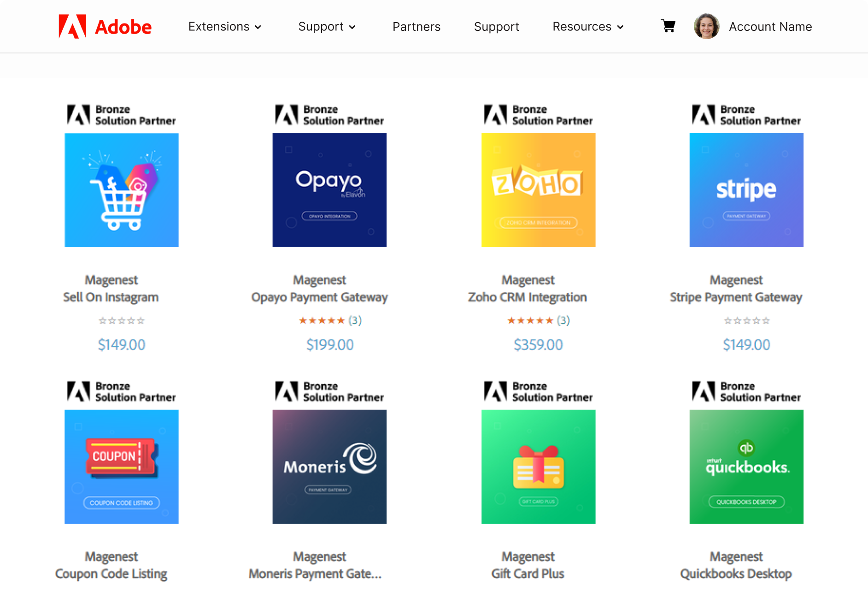
Task: Click the Stripe Payment Gateway title
Action: 736,297
